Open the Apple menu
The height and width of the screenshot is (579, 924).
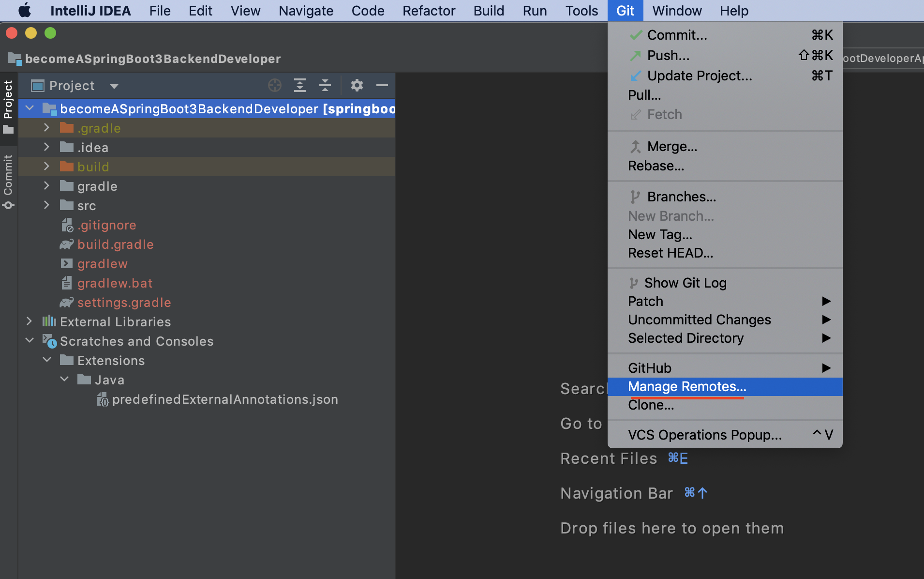click(24, 11)
